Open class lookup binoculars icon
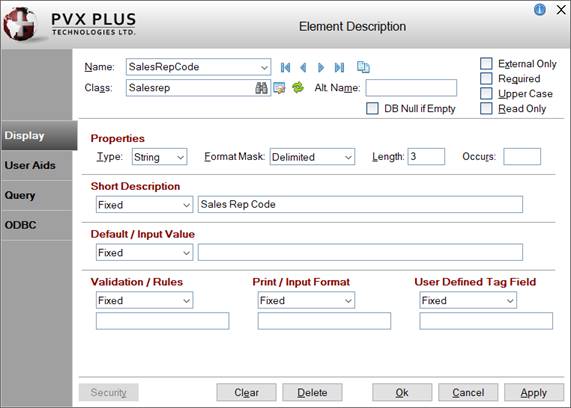Screen dimensions: 571x408 point(261,88)
